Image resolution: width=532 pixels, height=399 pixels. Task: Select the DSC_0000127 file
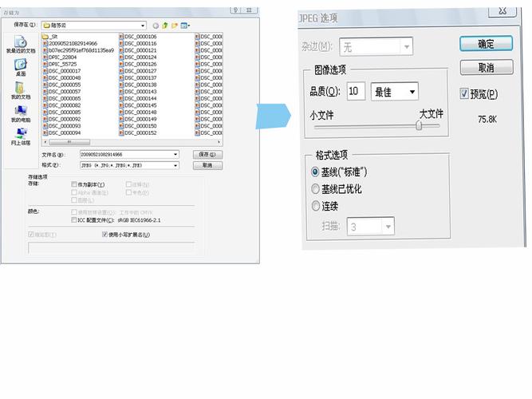[138, 71]
